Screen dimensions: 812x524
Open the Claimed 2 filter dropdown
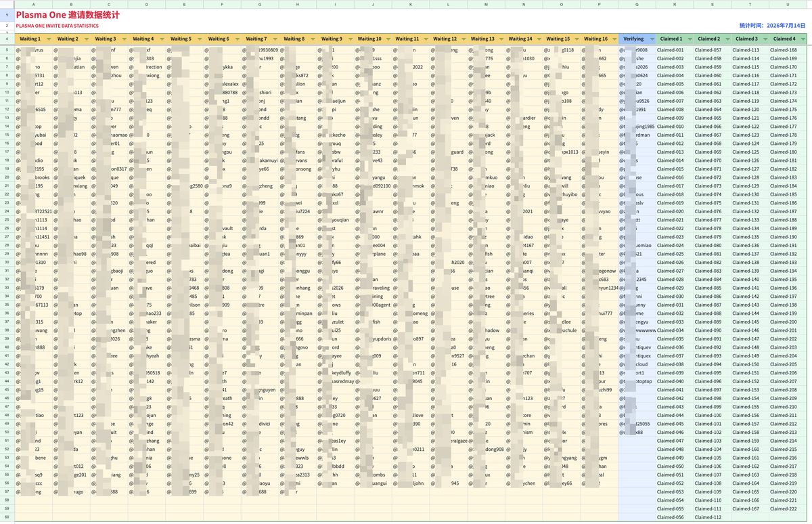(x=728, y=39)
